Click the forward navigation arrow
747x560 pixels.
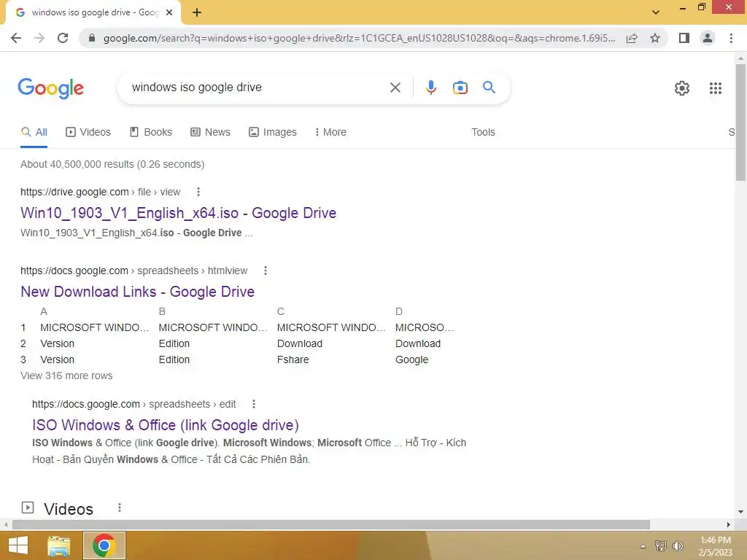click(x=39, y=38)
